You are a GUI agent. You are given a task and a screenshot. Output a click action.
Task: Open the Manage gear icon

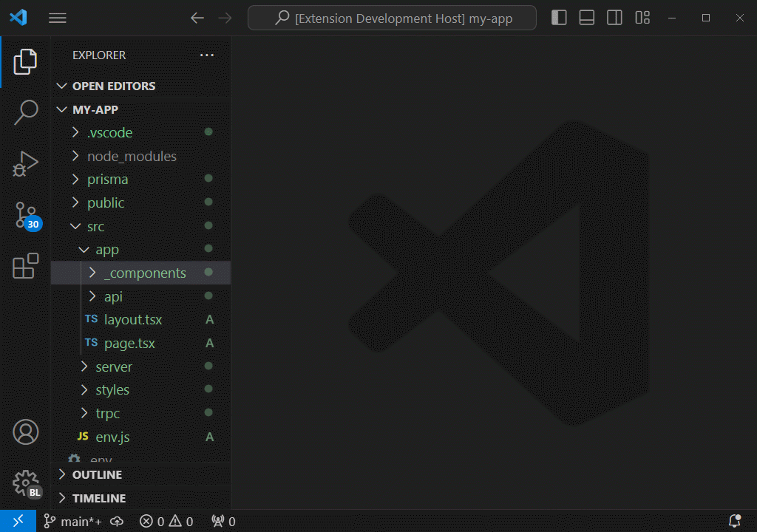pyautogui.click(x=26, y=484)
